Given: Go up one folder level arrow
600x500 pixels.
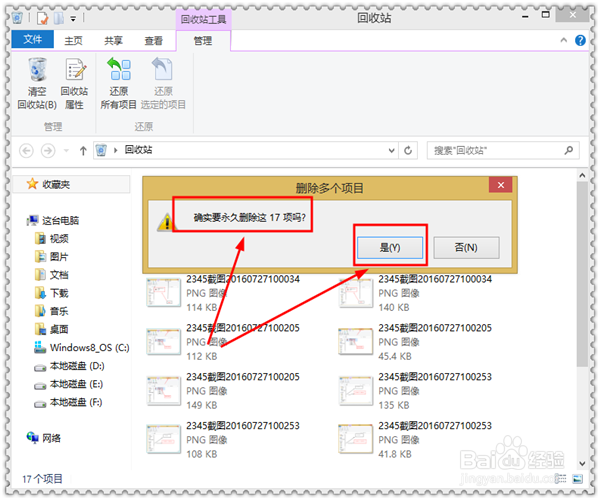Looking at the screenshot, I should coord(83,151).
